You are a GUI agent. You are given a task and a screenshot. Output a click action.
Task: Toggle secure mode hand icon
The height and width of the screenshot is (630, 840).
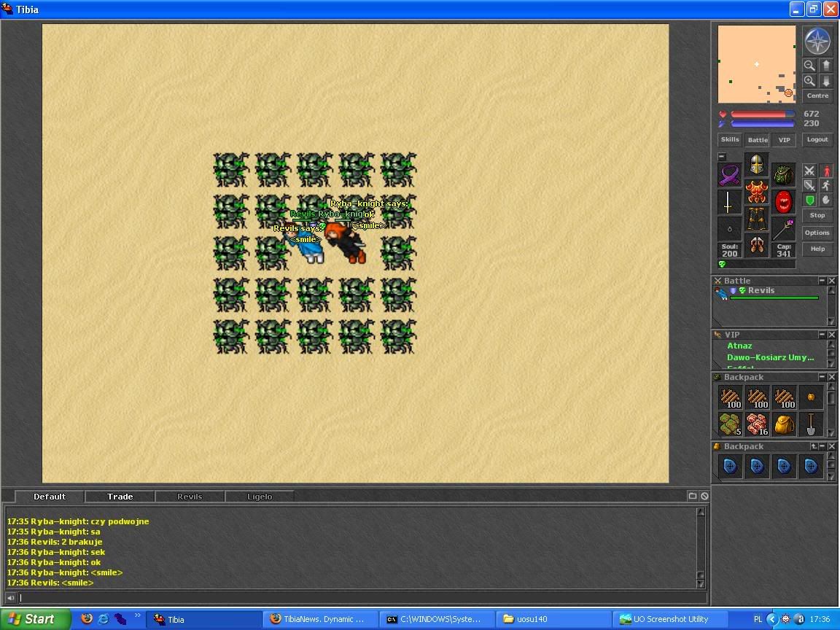(x=826, y=200)
